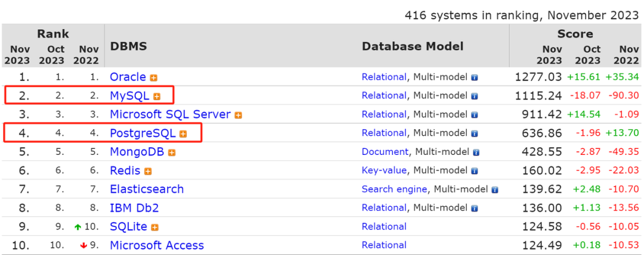Click the orange plus icon next to MySQL
The image size is (644, 255).
coord(157,96)
